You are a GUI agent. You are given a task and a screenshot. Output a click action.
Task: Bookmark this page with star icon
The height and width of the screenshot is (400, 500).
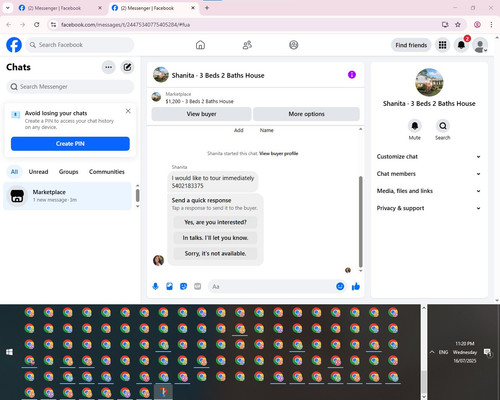tap(458, 25)
